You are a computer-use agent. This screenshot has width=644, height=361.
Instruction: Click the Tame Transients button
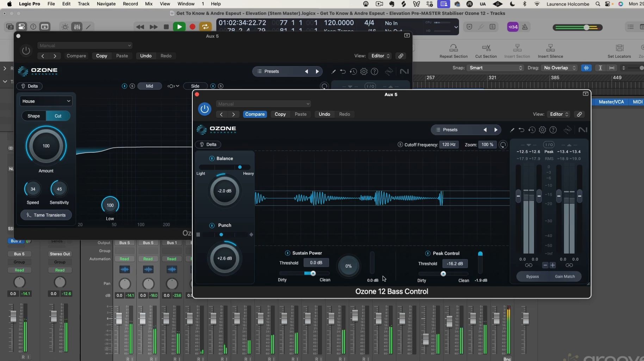(46, 215)
